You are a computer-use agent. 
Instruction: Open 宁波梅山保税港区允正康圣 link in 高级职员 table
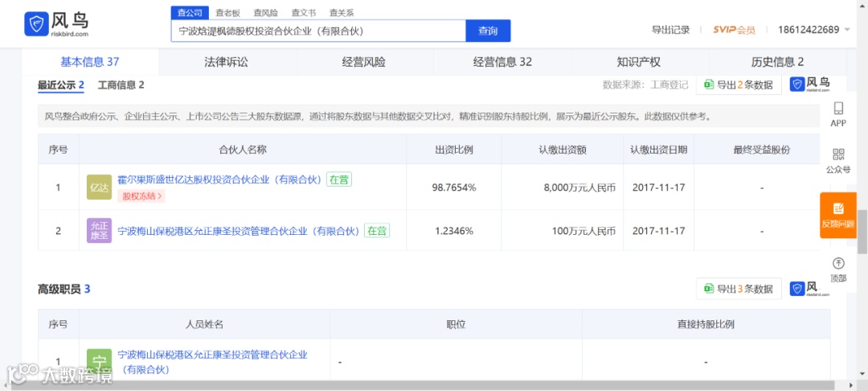(x=212, y=362)
